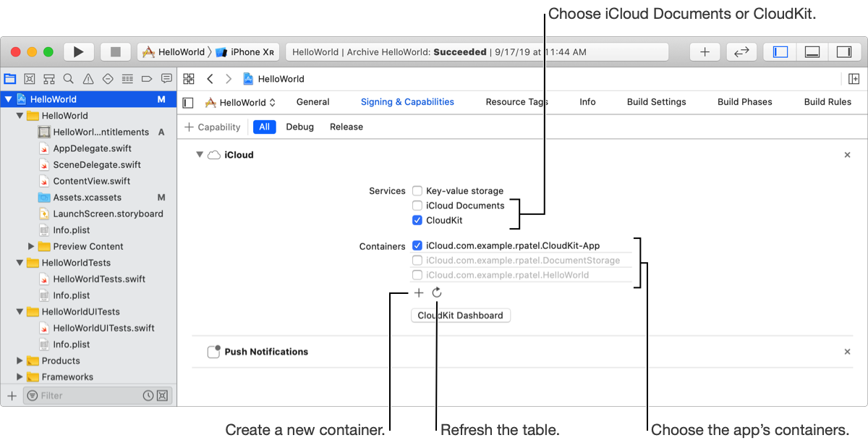
Task: Enable Key-value storage service
Action: coord(417,191)
